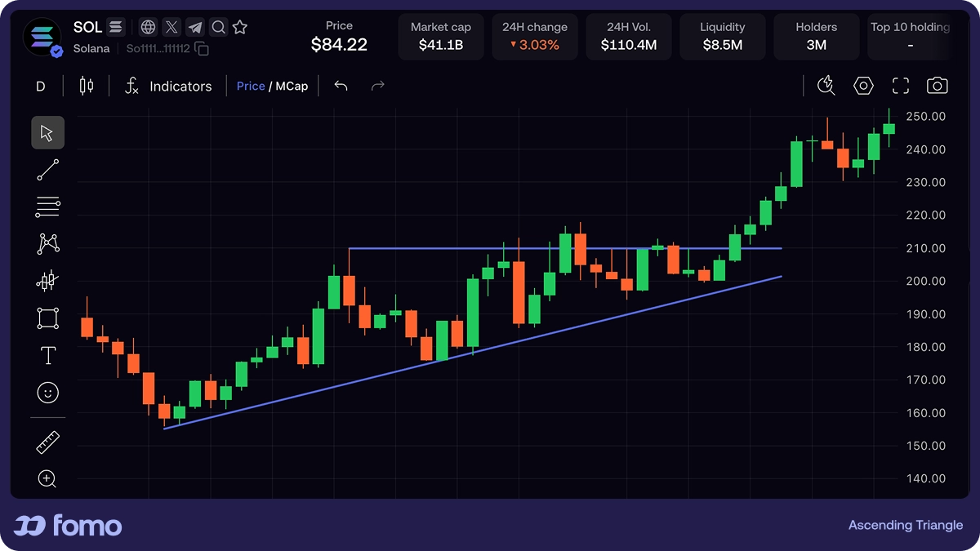Image resolution: width=980 pixels, height=551 pixels.
Task: Select the text annotation tool
Action: (48, 355)
